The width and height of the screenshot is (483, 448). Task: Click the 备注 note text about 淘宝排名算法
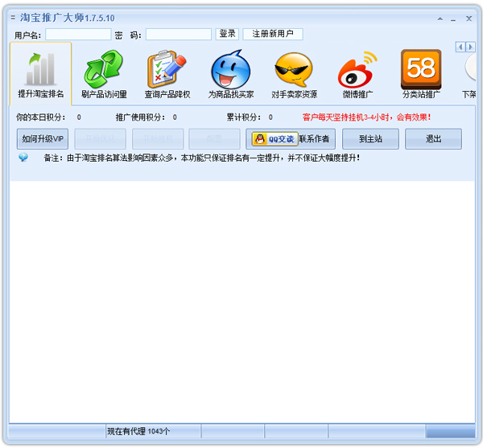[x=202, y=158]
